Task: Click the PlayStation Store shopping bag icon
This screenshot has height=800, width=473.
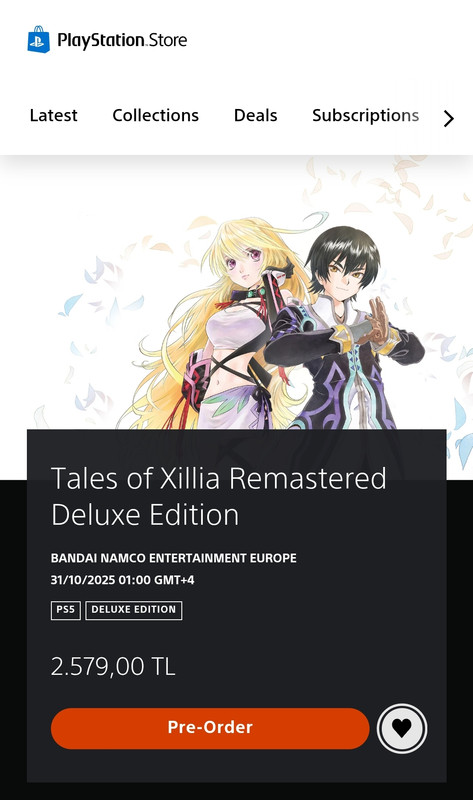Action: pos(39,39)
